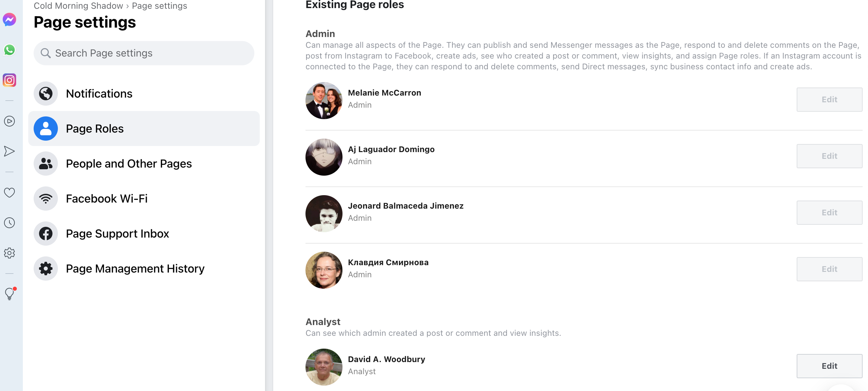Click Cold Morning Shadow breadcrumb link
This screenshot has width=868, height=391.
pos(78,6)
